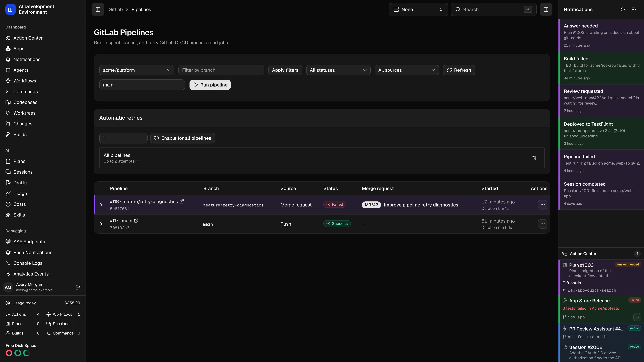Delete the All pipelines retry rule
This screenshot has width=644, height=362.
click(x=534, y=158)
